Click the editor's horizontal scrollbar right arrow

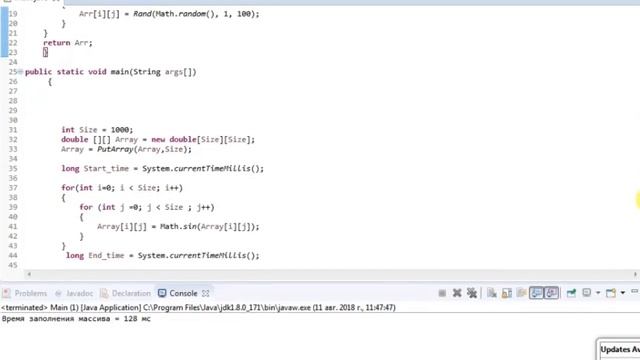(x=635, y=274)
